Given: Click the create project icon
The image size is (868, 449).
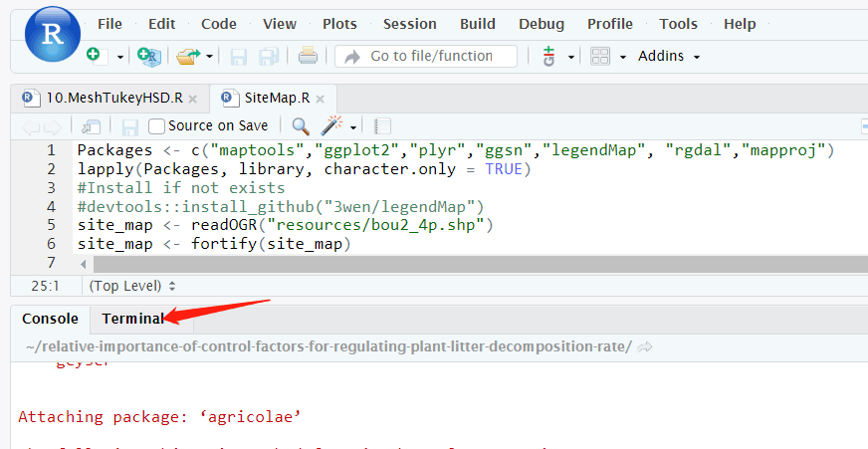Looking at the screenshot, I should click(x=148, y=57).
